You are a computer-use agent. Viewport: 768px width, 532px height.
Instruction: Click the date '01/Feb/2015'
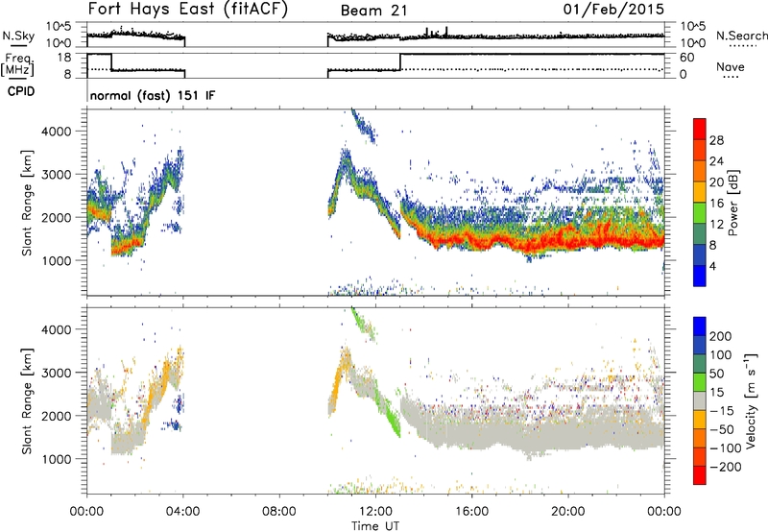pos(613,10)
